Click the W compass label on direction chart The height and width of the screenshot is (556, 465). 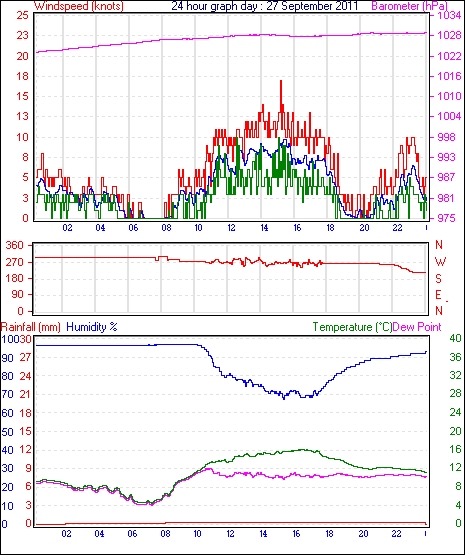[440, 262]
